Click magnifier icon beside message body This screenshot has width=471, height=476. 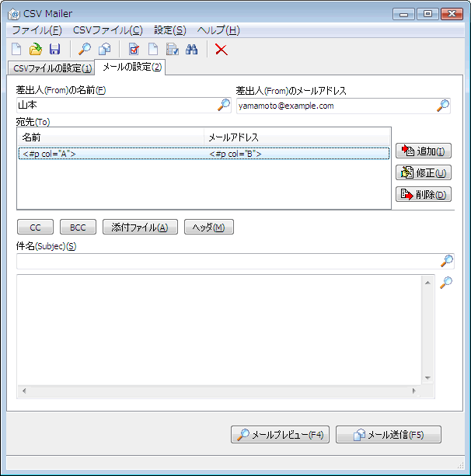[x=446, y=283]
